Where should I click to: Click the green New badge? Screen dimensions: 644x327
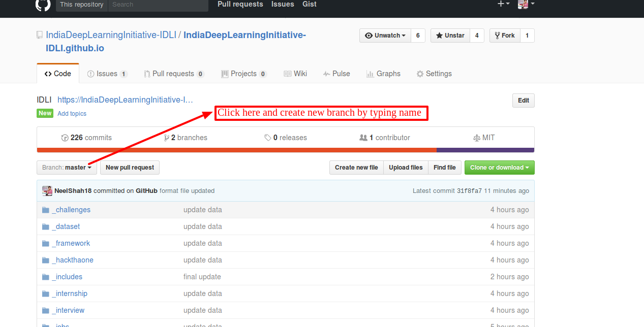pos(45,113)
